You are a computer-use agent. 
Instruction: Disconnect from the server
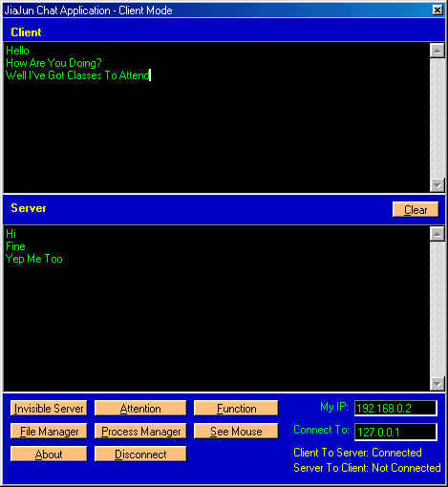click(x=140, y=455)
